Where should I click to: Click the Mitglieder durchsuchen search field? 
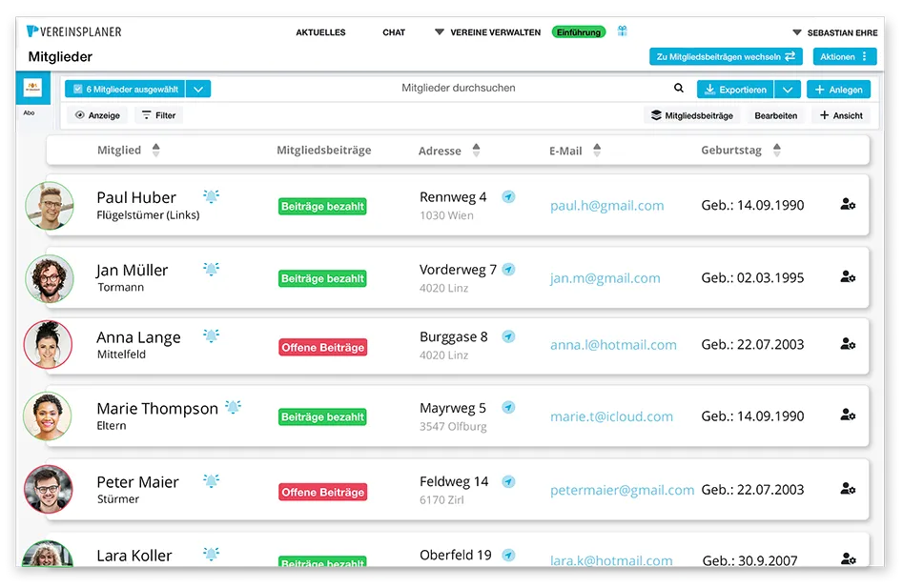click(x=459, y=88)
